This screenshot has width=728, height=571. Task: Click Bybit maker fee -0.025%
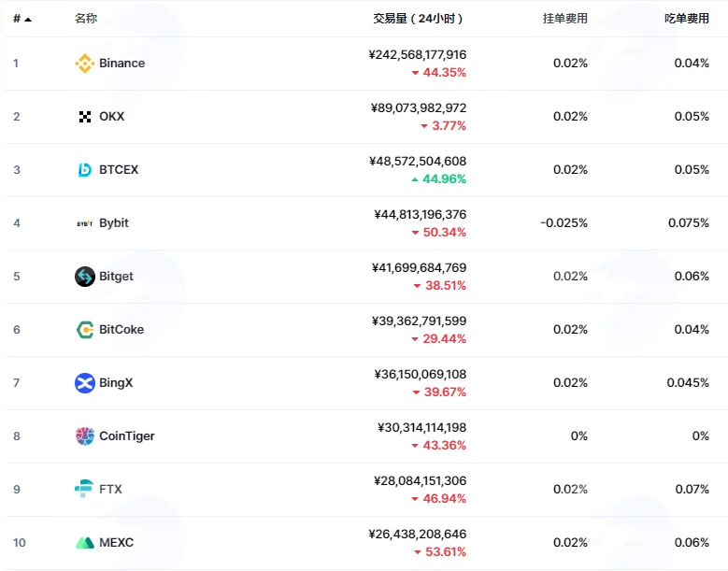coord(564,223)
